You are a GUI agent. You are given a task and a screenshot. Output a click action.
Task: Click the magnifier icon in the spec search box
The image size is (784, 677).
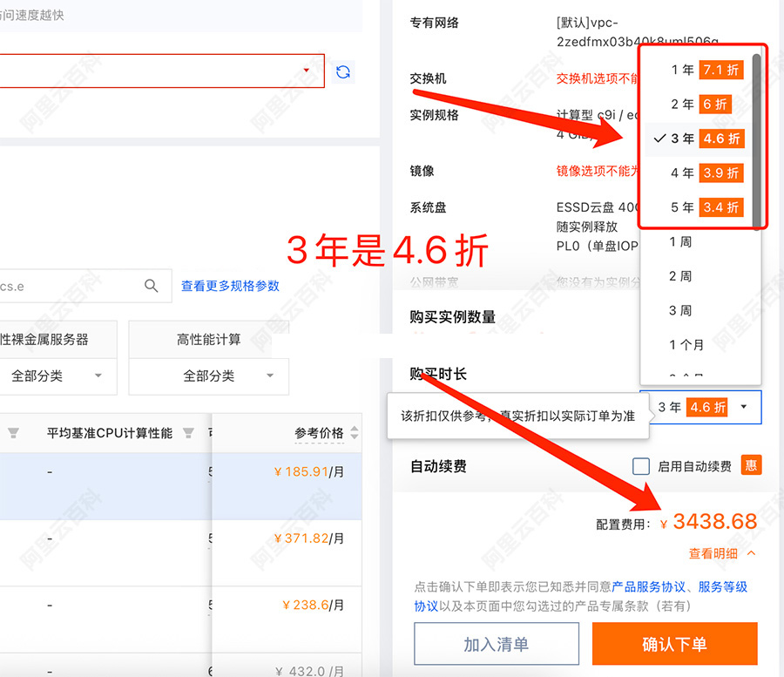(151, 286)
